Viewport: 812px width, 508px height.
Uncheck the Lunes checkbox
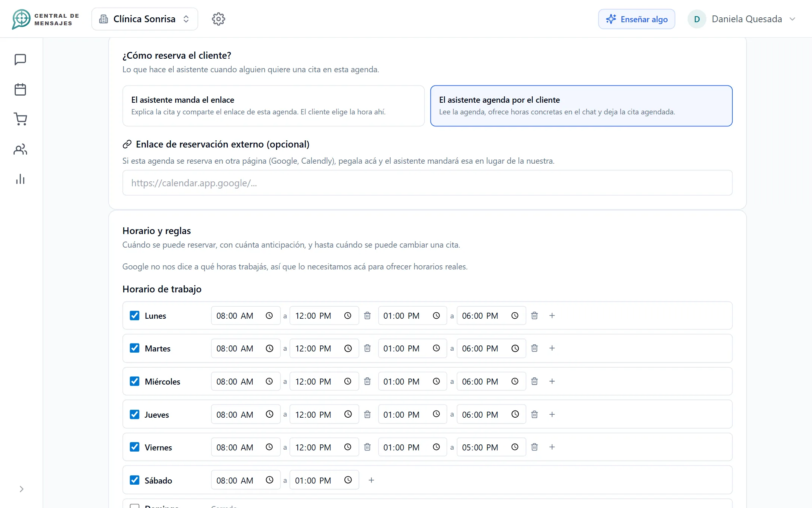click(135, 315)
